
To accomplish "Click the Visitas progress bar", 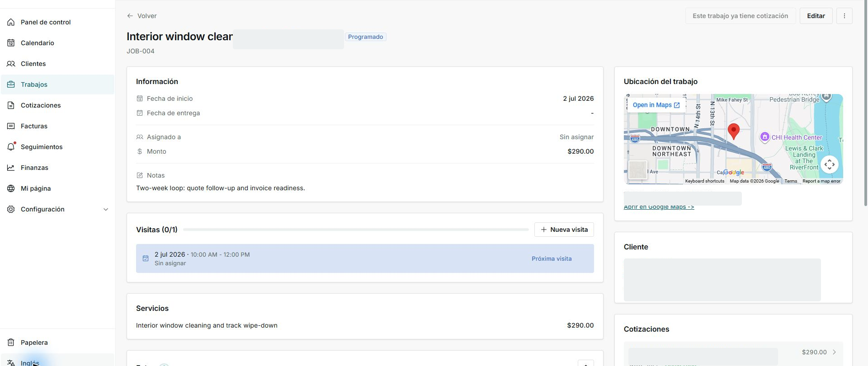I will pyautogui.click(x=356, y=230).
